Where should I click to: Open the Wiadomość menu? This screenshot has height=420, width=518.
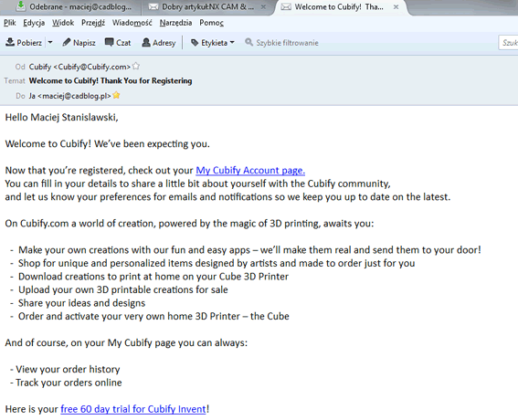132,23
